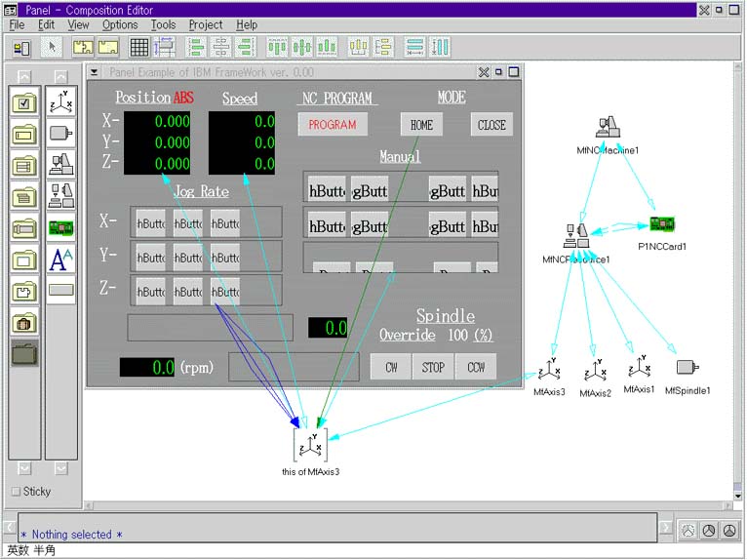Click the text label (A) palette icon

[60, 260]
